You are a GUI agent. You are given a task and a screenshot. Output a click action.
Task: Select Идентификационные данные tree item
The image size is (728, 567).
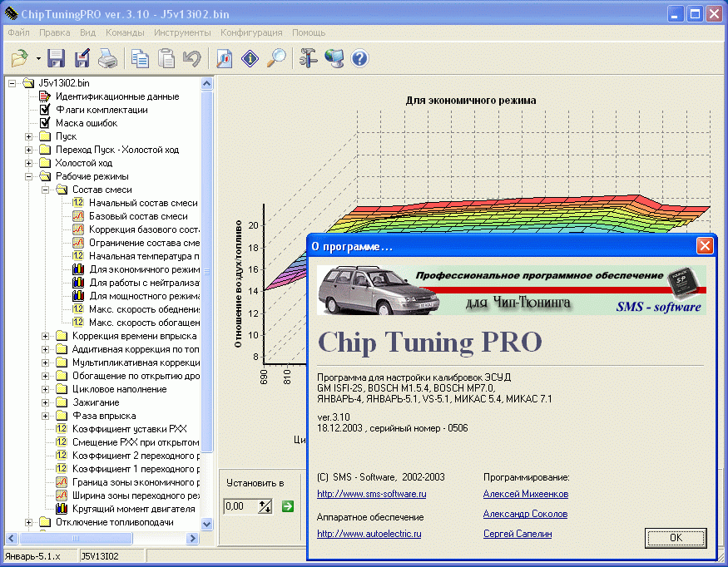pos(117,96)
